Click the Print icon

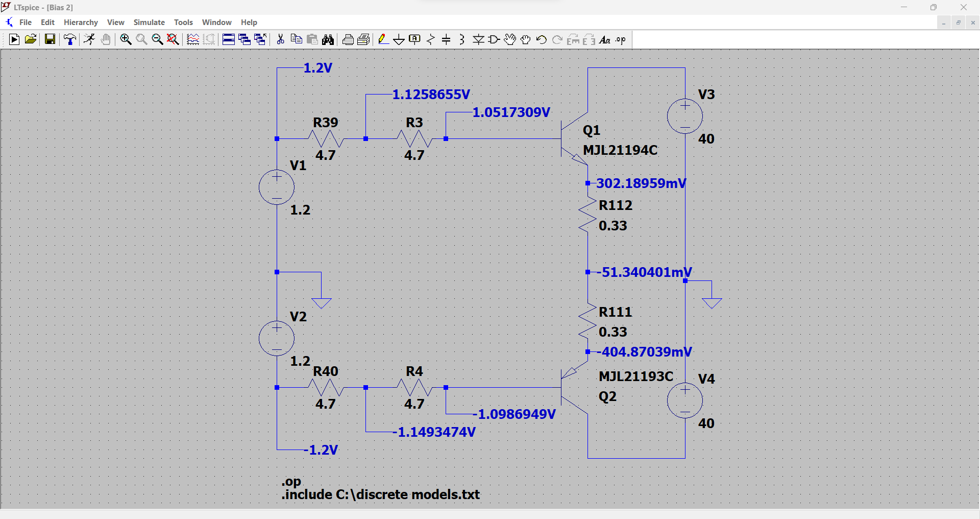(348, 39)
